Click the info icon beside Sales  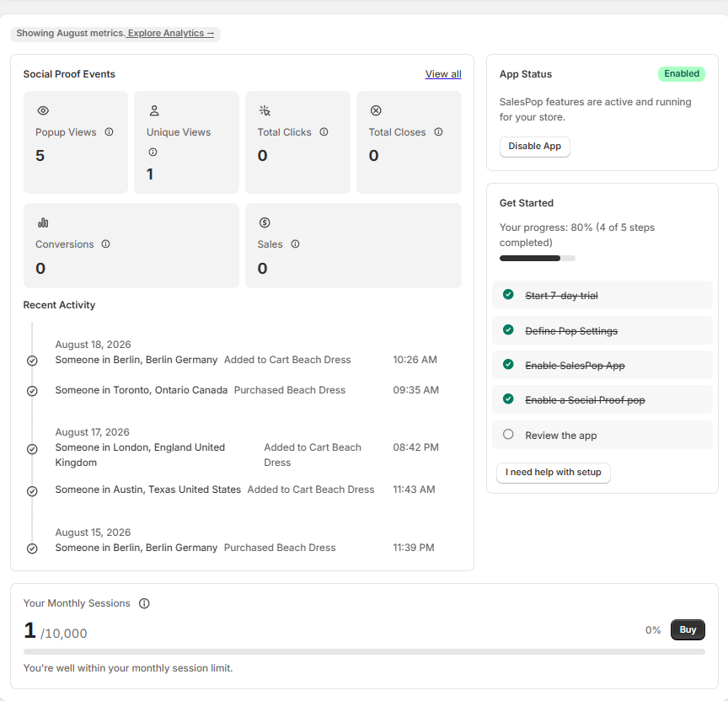pyautogui.click(x=295, y=243)
